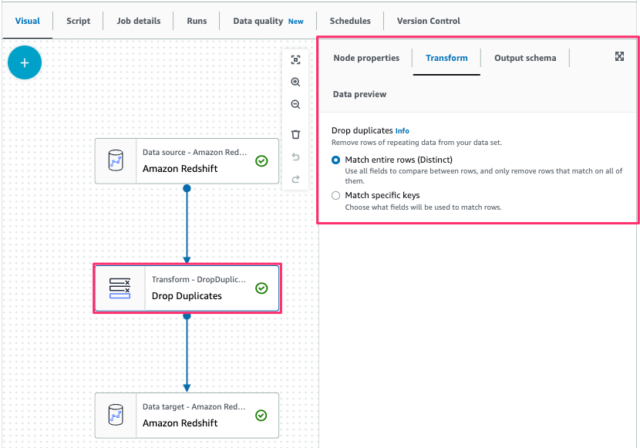Open the Job details tab
Viewport: 640px width, 448px height.
click(x=138, y=21)
